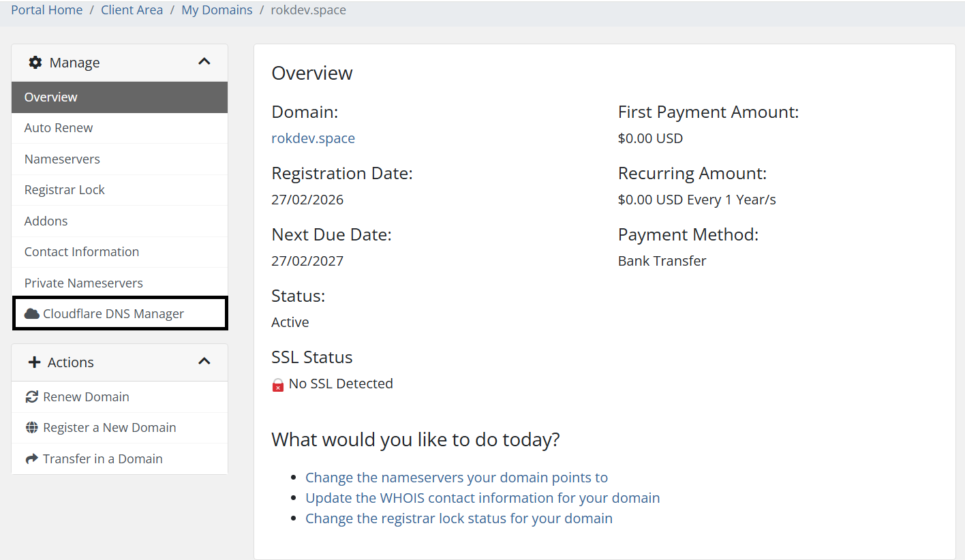Open Contact Information settings

(x=81, y=251)
